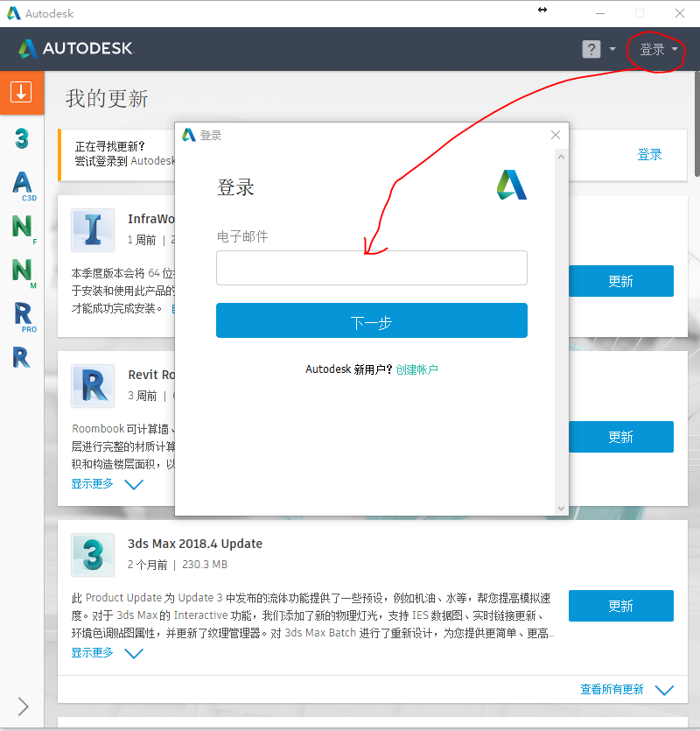700x731 pixels.
Task: Click the 下一步 button in login dialog
Action: 372,320
